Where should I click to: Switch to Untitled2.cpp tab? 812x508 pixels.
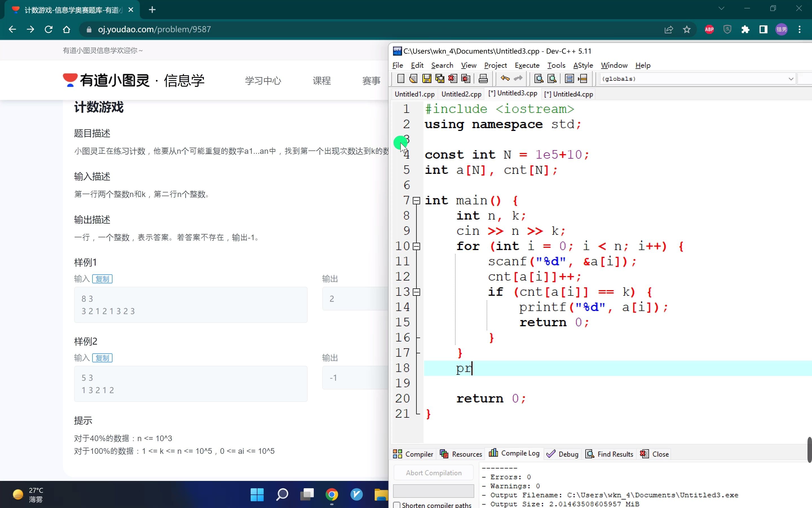pyautogui.click(x=461, y=94)
